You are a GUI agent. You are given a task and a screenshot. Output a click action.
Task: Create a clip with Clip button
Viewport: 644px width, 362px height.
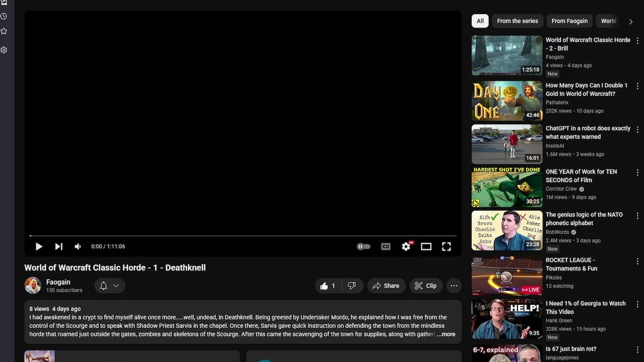tap(426, 286)
